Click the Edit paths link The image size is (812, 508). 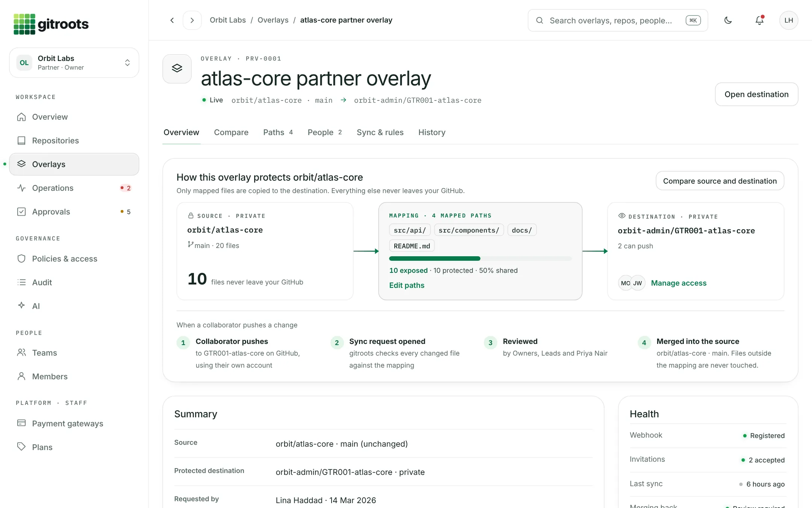407,285
